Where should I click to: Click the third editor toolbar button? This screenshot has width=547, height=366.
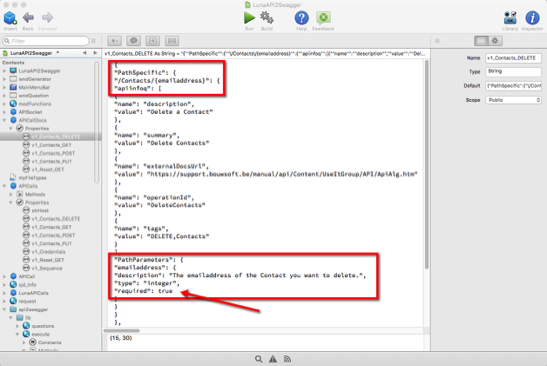point(153,41)
